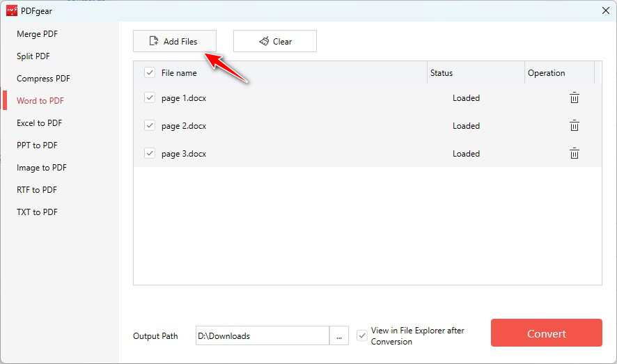Viewport: 617px width, 364px height.
Task: Open RTF to PDF converter
Action: 37,190
